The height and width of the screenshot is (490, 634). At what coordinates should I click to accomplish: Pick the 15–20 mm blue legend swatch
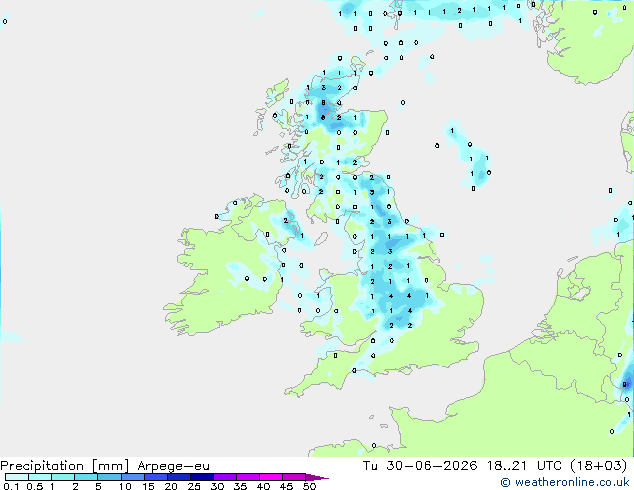click(x=156, y=477)
